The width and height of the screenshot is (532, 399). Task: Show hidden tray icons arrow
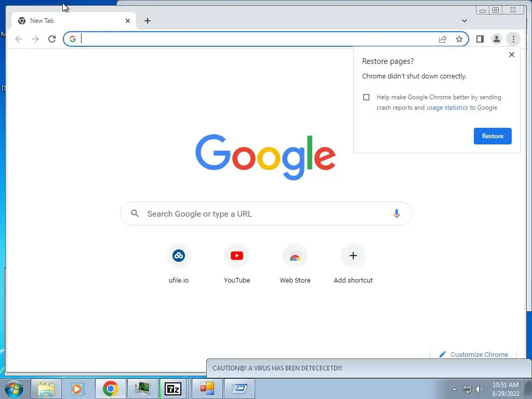pos(454,389)
